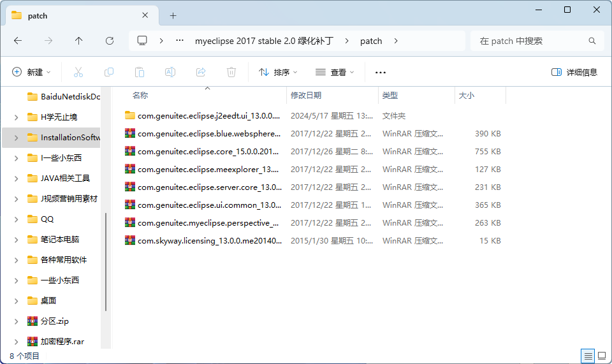Click the skyway.licensing archive icon
Image resolution: width=612 pixels, height=364 pixels.
[x=130, y=241]
